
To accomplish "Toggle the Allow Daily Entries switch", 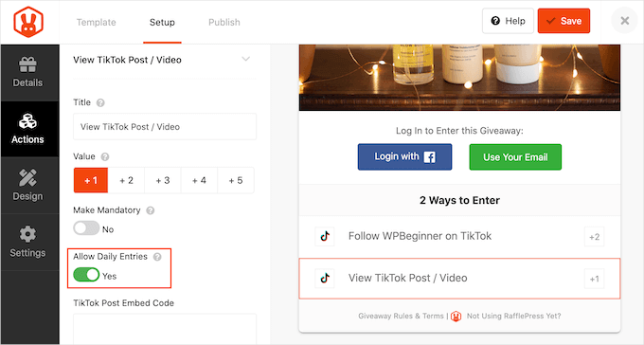I will pyautogui.click(x=86, y=275).
